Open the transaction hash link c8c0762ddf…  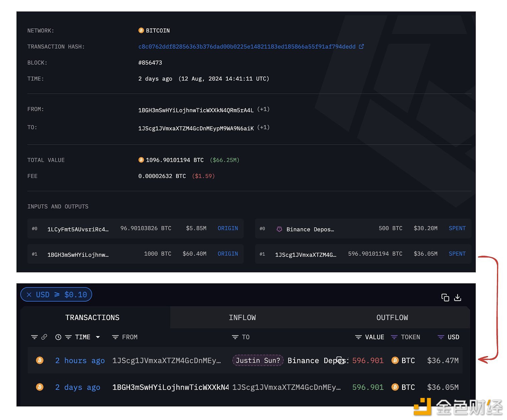(247, 46)
